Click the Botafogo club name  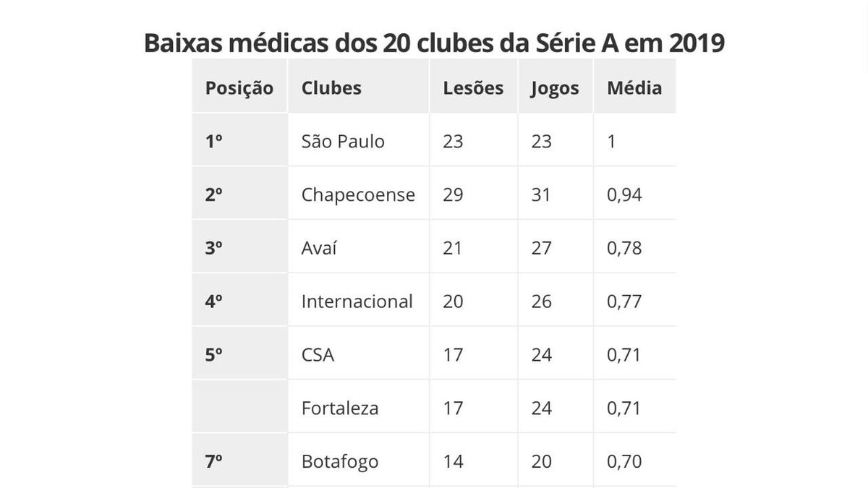tap(340, 461)
